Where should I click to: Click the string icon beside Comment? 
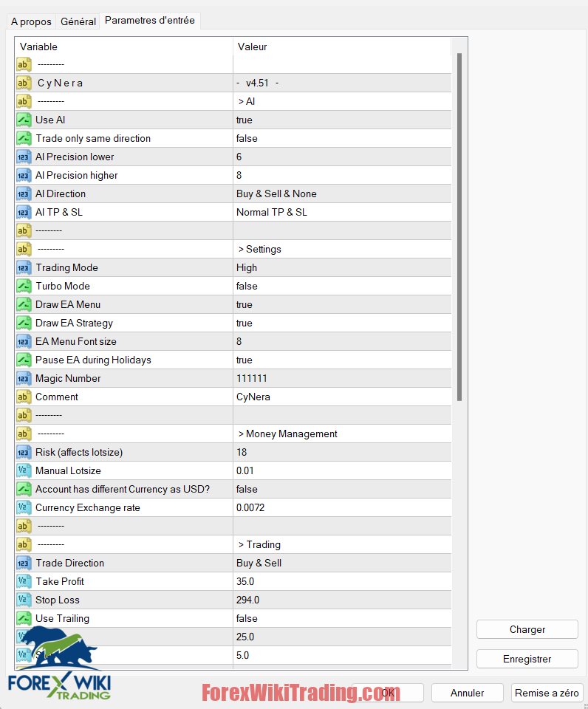(x=24, y=397)
